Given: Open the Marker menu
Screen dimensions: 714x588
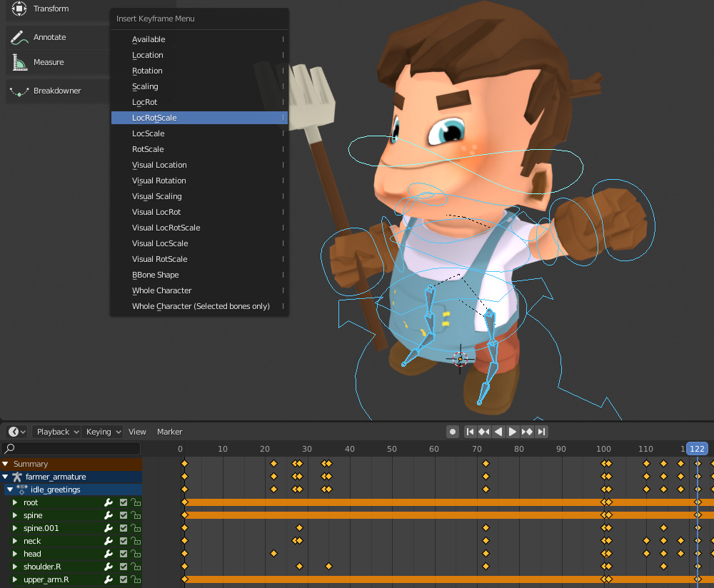Looking at the screenshot, I should (x=169, y=432).
